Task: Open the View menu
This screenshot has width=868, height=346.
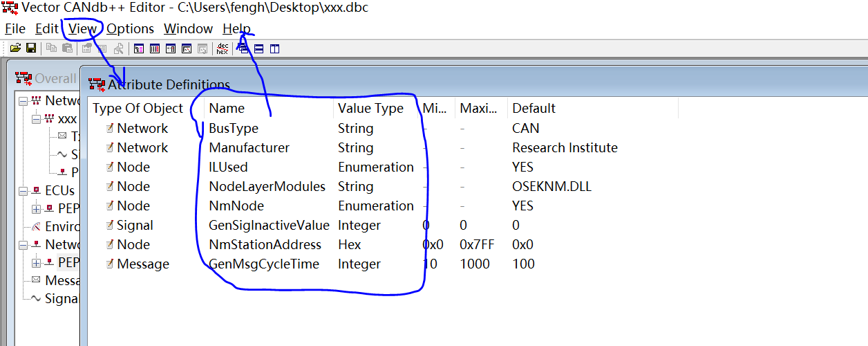Action: click(x=82, y=29)
